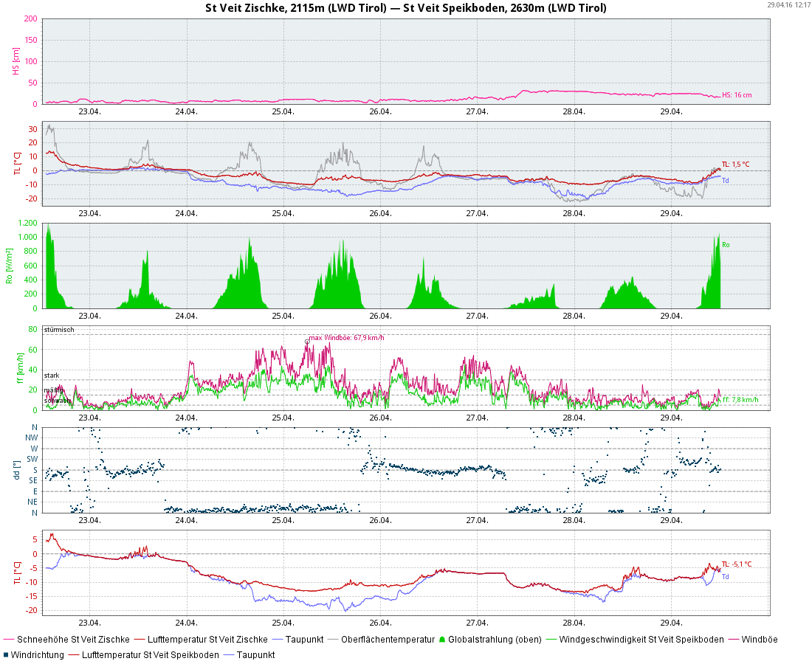The height and width of the screenshot is (664, 812).
Task: Click the 'stark' wind threshold label
Action: click(x=52, y=376)
